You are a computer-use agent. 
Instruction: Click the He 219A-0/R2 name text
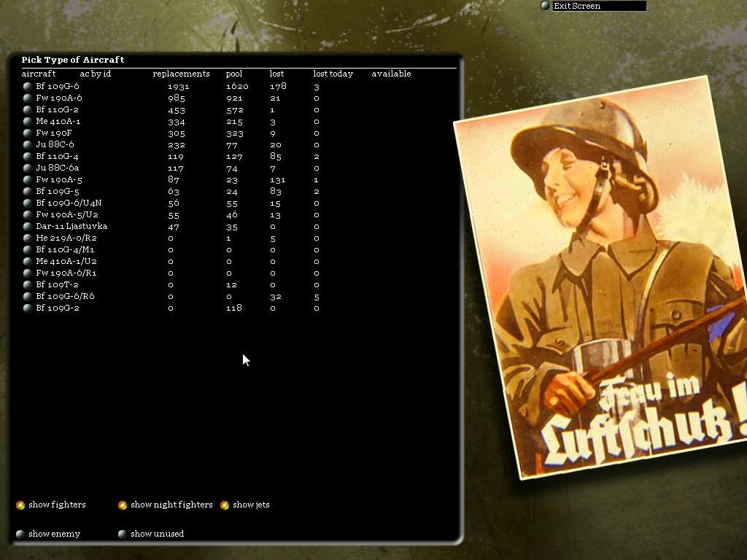66,238
